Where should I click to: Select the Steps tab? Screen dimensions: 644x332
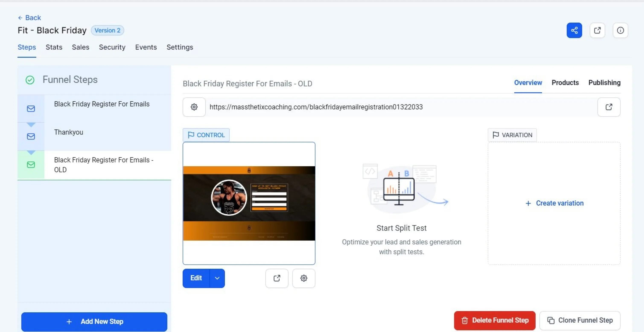tap(27, 47)
